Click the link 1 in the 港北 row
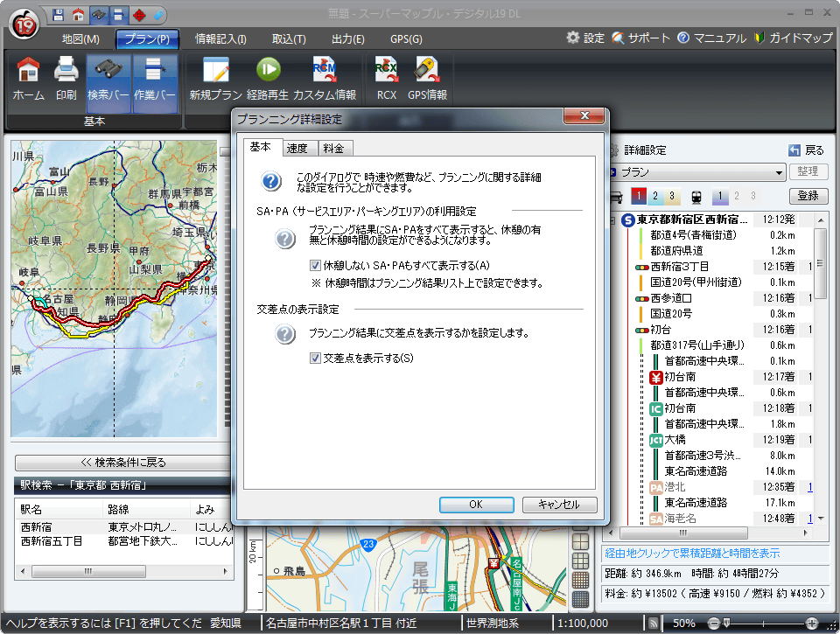 tap(810, 487)
